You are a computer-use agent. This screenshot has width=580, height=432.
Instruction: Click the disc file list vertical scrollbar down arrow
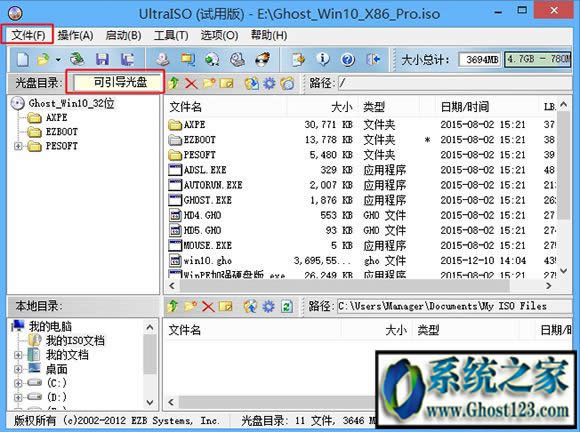[563, 271]
